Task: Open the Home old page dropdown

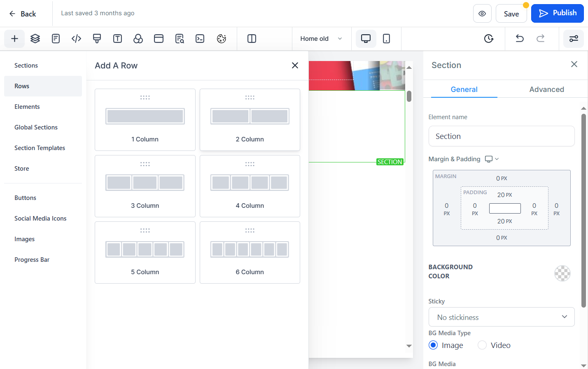Action: pyautogui.click(x=322, y=39)
